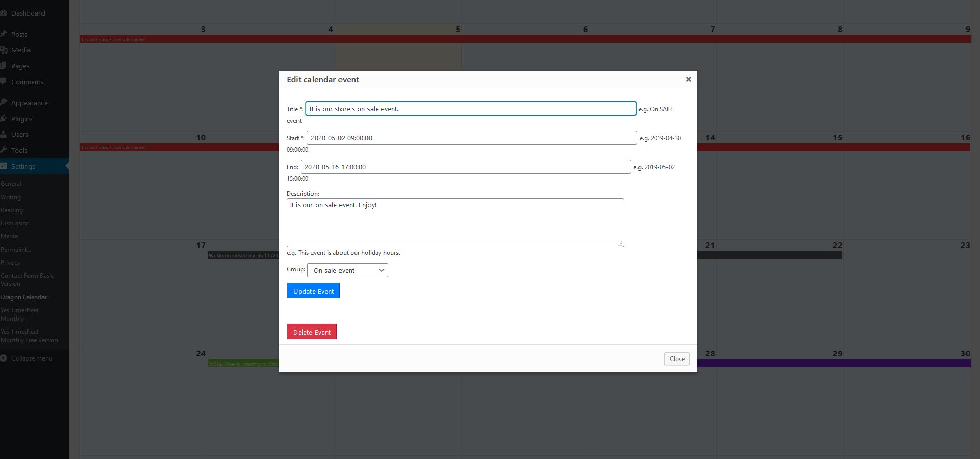Viewport: 980px width, 459px height.
Task: Click the red sale event bar on the calendar's top week
Action: click(525, 39)
